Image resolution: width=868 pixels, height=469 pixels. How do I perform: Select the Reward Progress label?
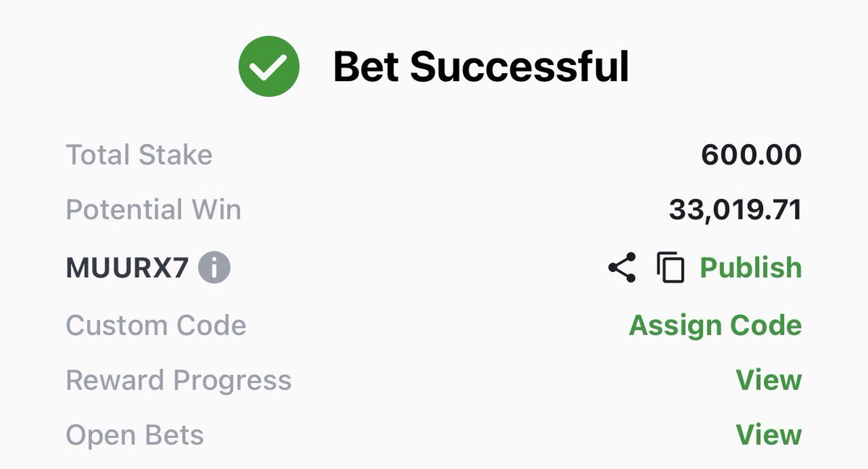tap(179, 380)
